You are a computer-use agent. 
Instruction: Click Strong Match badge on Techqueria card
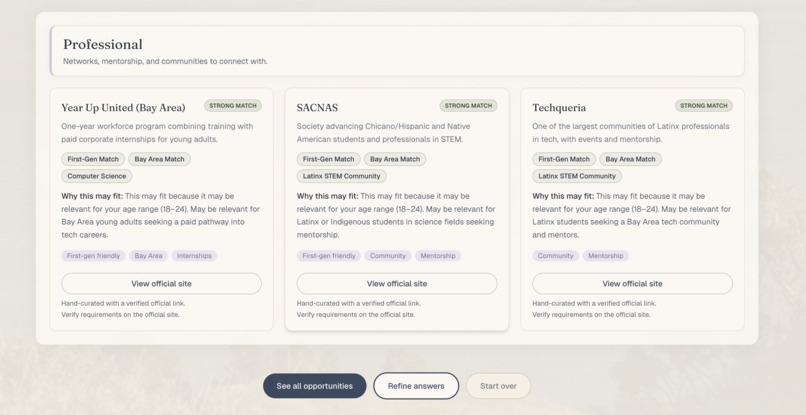(704, 105)
